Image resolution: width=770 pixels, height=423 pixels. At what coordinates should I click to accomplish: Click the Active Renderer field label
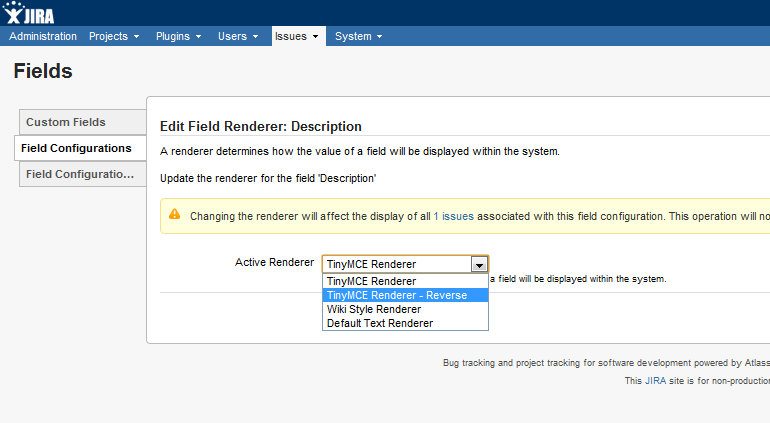(274, 262)
